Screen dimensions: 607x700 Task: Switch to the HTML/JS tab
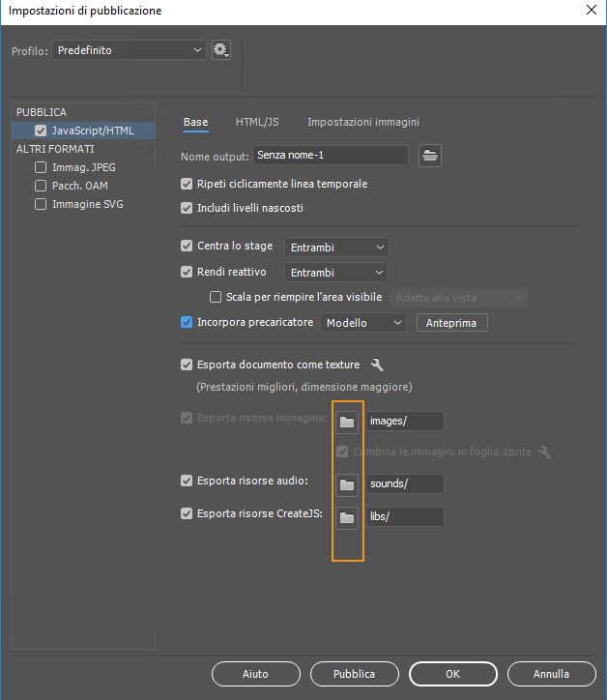[257, 122]
